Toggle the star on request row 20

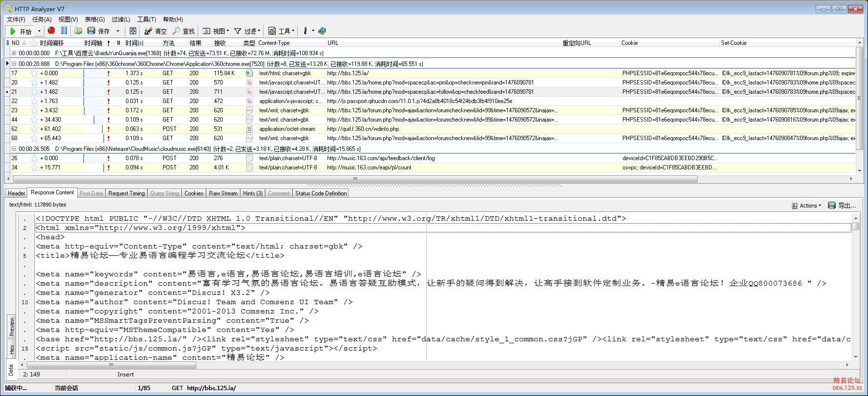tap(34, 83)
